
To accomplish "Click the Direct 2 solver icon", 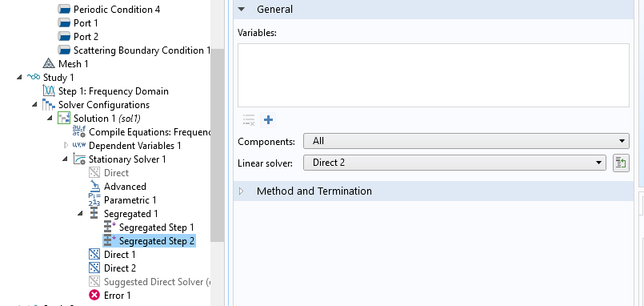I will 94,268.
